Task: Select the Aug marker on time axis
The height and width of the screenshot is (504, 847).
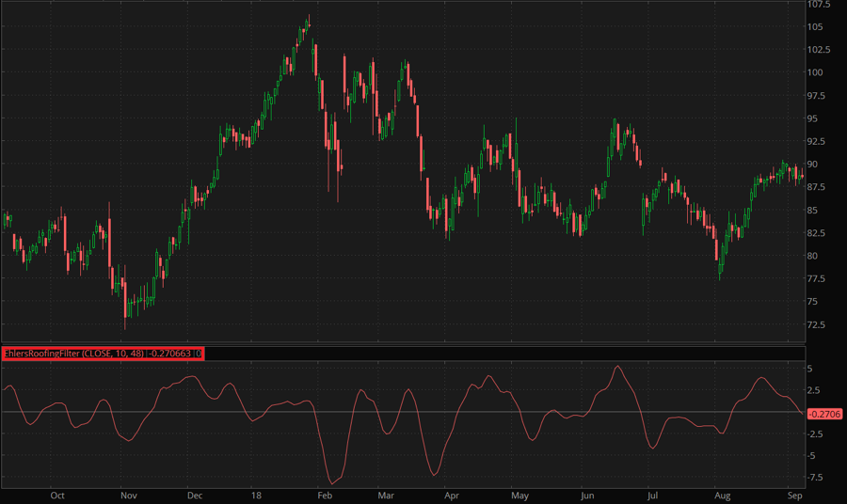Action: click(x=722, y=495)
